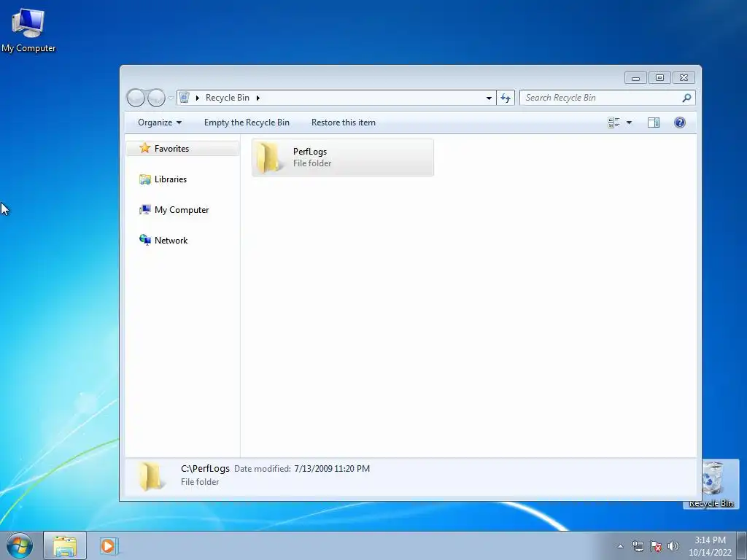This screenshot has width=747, height=560.
Task: Open Help with the question mark icon
Action: pos(680,122)
